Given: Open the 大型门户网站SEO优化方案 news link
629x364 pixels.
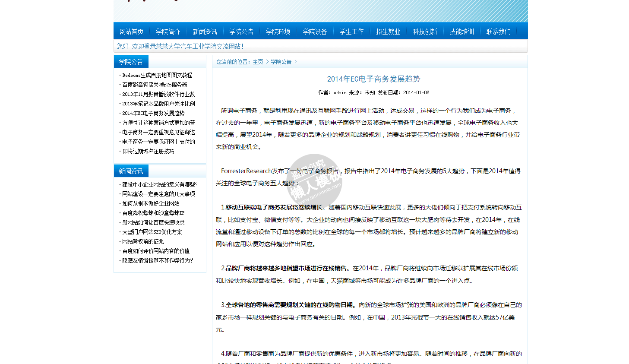Looking at the screenshot, I should point(152,232).
